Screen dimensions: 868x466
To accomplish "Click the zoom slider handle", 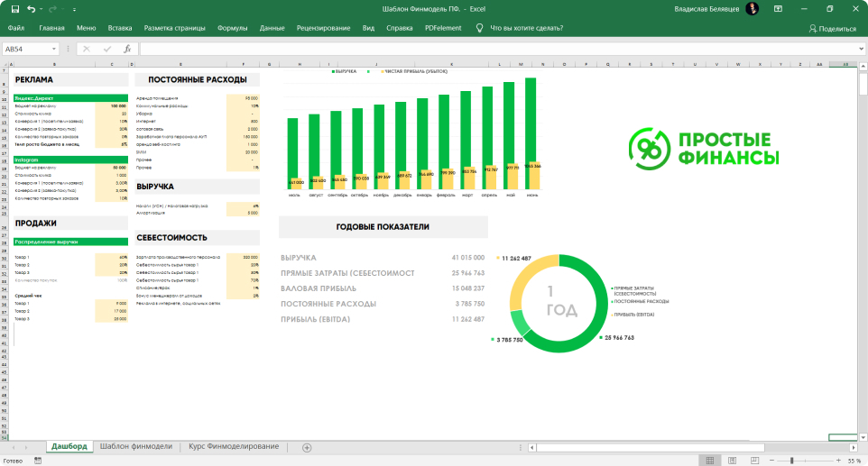I will coord(791,460).
